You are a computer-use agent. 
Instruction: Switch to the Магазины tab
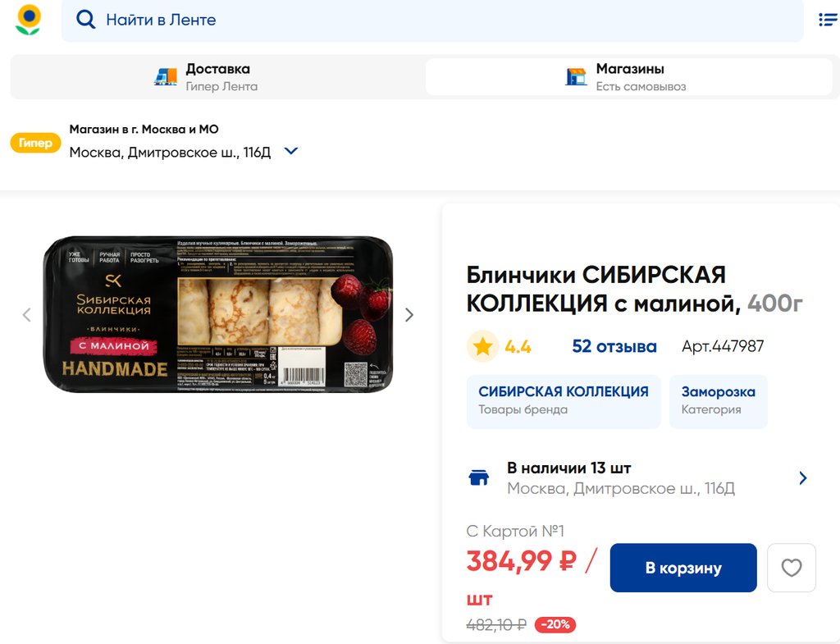(x=629, y=77)
